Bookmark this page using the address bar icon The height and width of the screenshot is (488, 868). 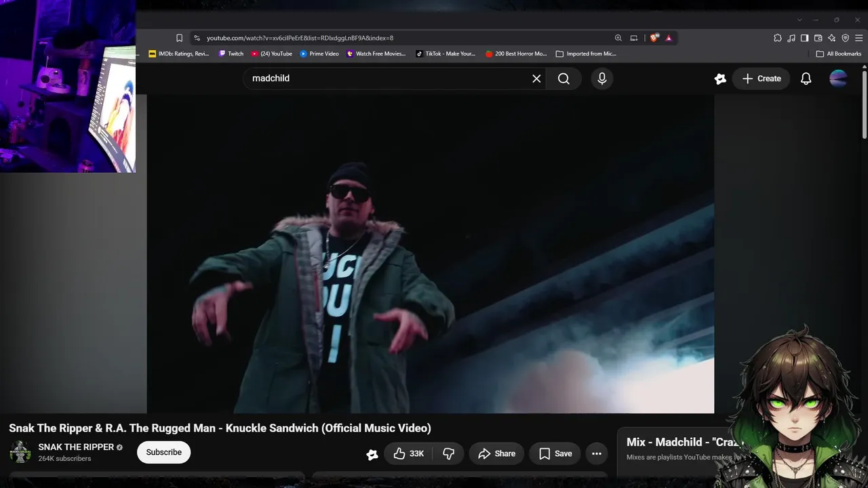(x=179, y=38)
